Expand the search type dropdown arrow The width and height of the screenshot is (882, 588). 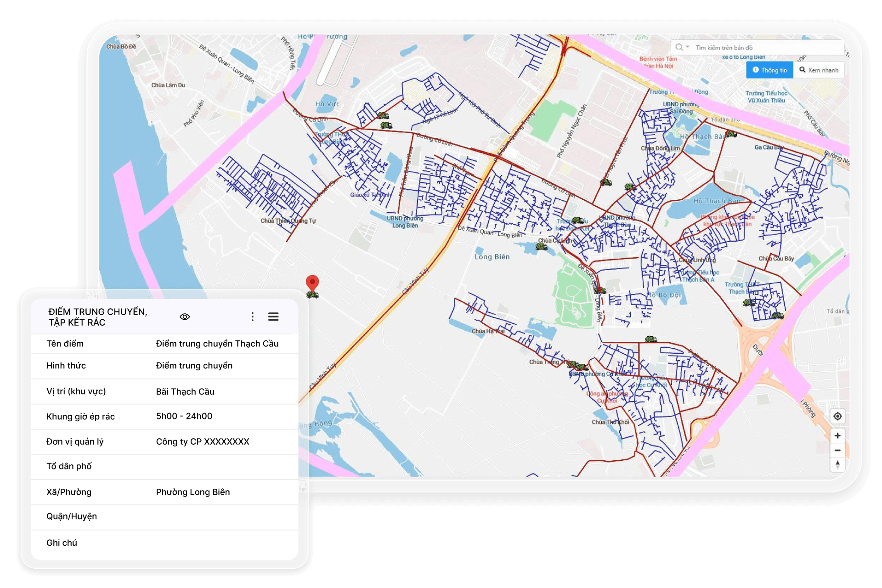(x=688, y=47)
